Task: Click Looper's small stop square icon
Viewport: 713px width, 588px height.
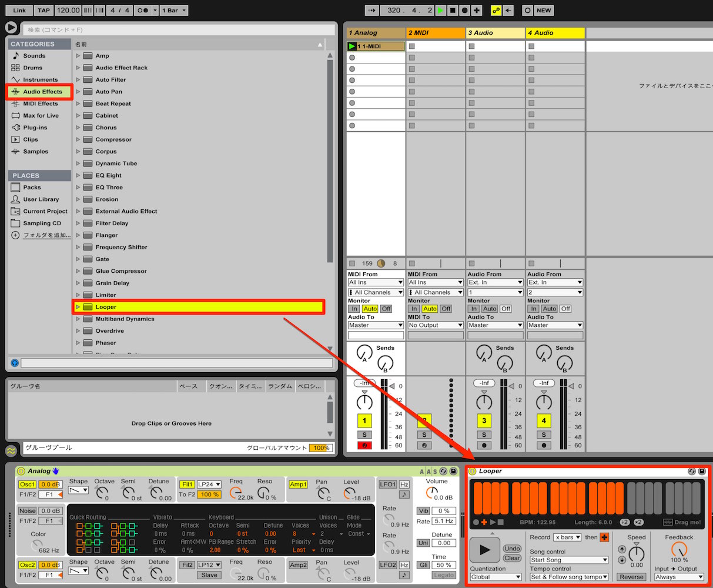Action: (500, 522)
